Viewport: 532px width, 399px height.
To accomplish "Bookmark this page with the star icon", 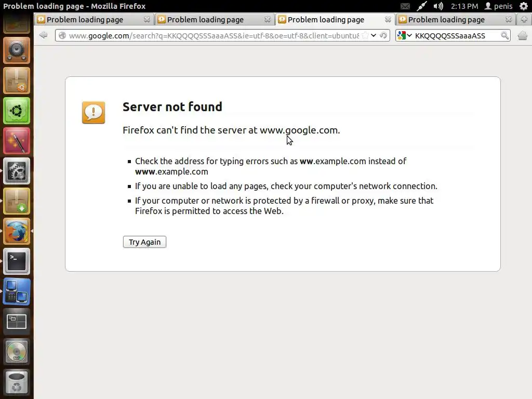I will [365, 35].
